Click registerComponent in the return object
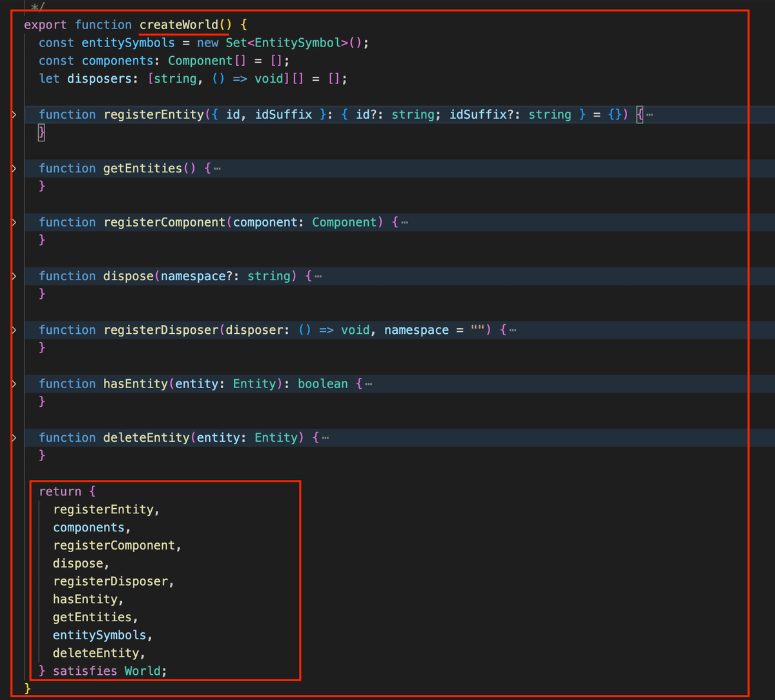Screen dimensions: 775x700 (114, 546)
